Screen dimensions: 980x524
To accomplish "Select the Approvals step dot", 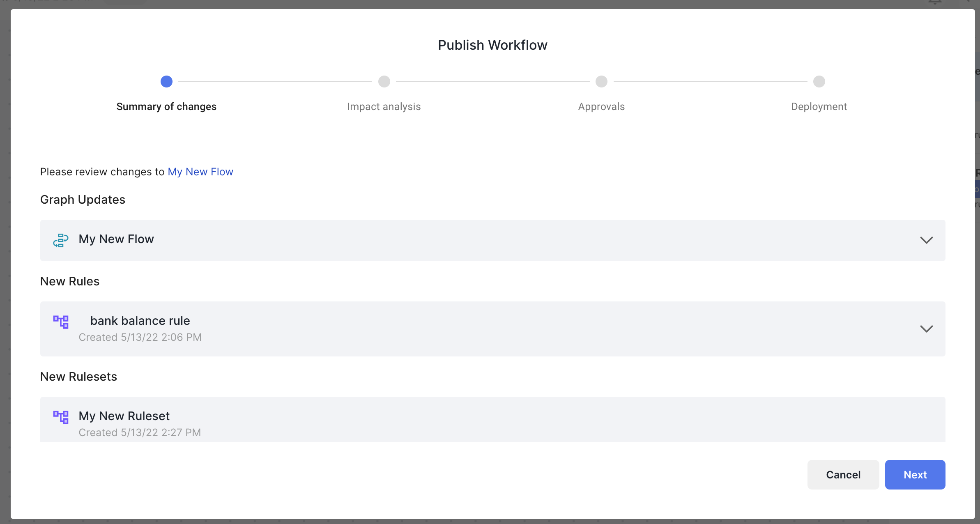I will click(601, 81).
